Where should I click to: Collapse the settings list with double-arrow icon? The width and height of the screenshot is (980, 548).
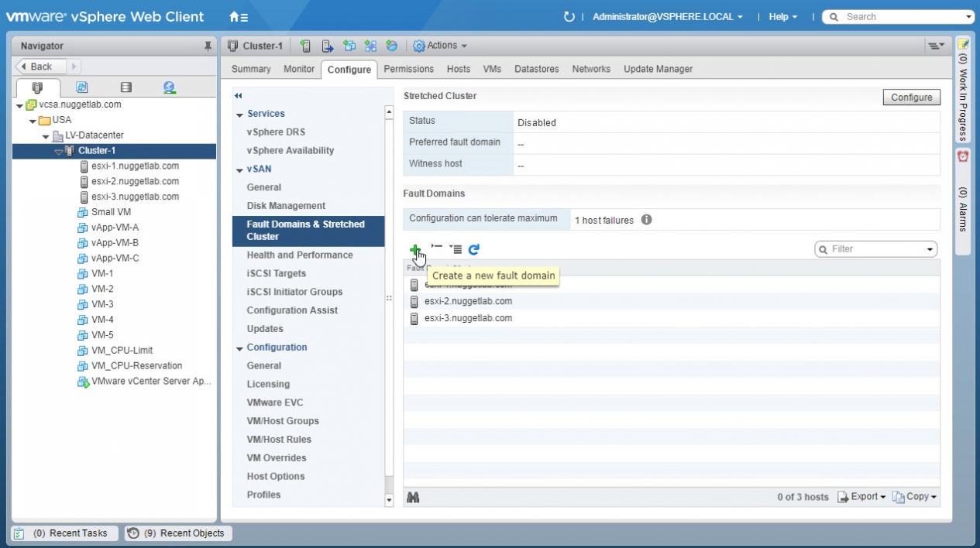[x=239, y=95]
